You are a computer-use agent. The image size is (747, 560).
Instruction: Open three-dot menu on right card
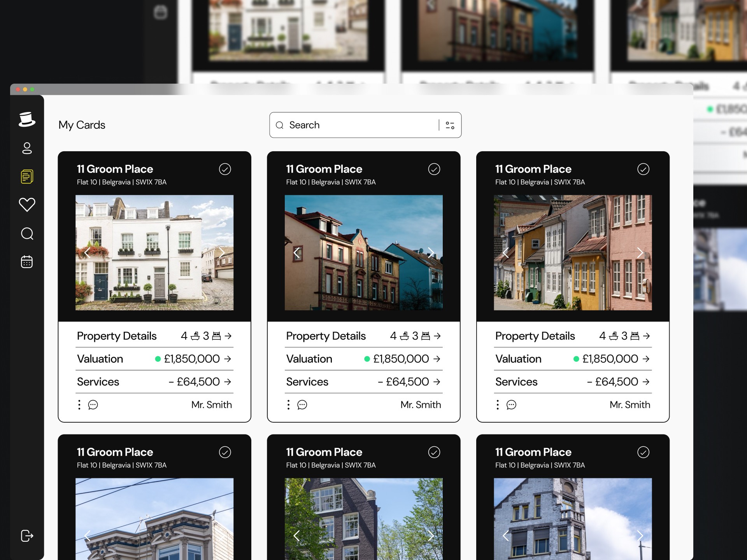coord(498,405)
